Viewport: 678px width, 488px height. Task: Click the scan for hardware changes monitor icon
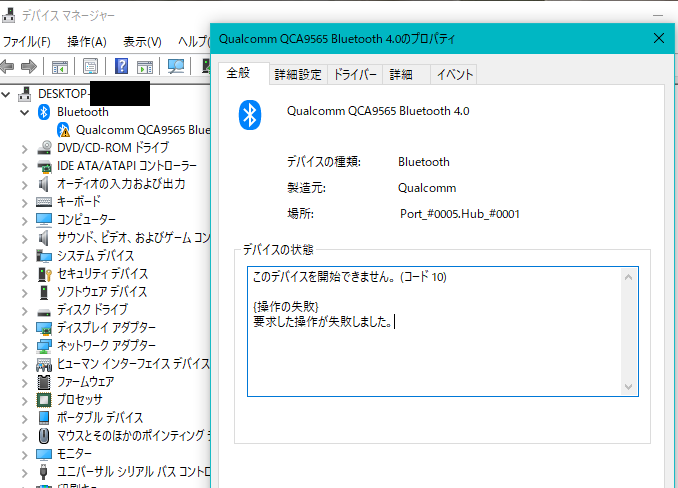coord(176,66)
